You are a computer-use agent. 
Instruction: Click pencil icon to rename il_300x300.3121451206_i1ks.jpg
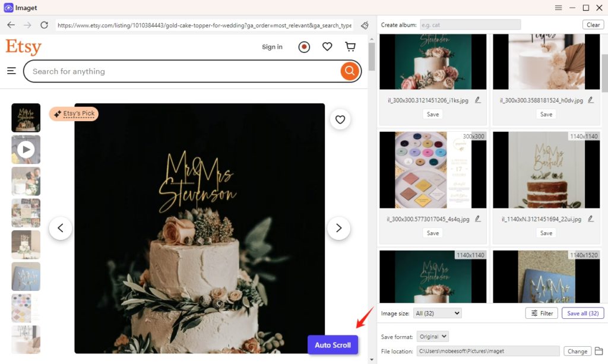478,100
